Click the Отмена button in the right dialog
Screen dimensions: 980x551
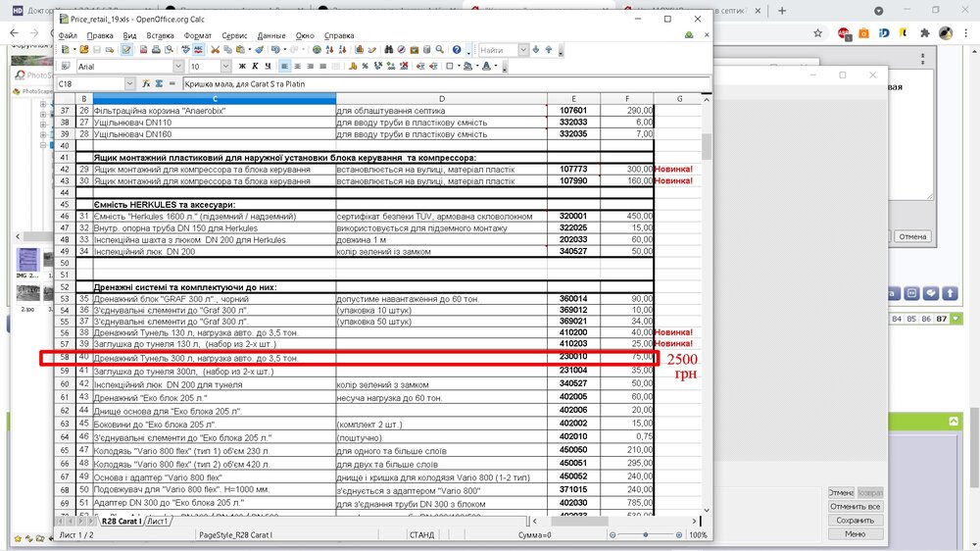click(911, 236)
